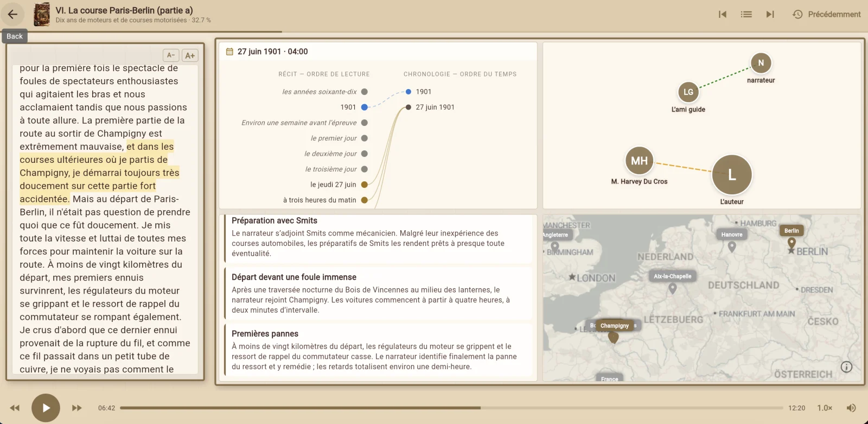
Task: Click the chronological 1901 blue dot
Action: click(x=409, y=92)
